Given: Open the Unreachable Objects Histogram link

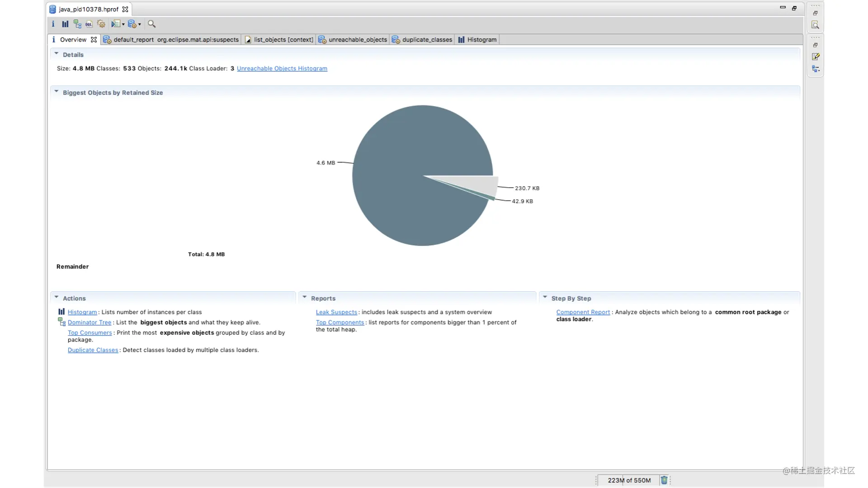Looking at the screenshot, I should (282, 69).
